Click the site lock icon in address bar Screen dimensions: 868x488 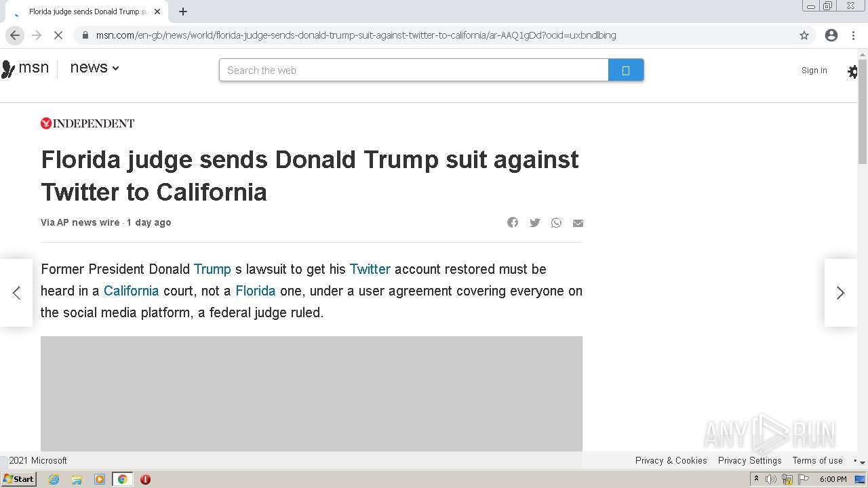click(85, 35)
